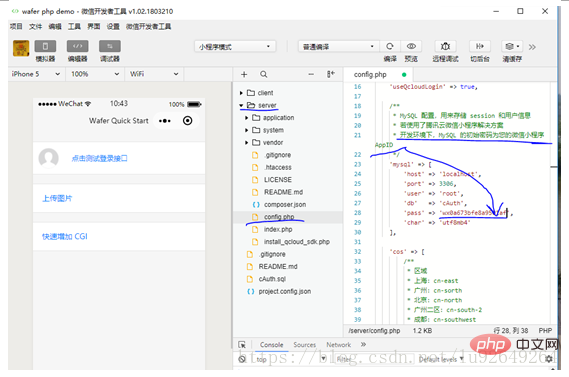Screen dimensions: 569x377
Task: Open the file menu
Action: 35,26
